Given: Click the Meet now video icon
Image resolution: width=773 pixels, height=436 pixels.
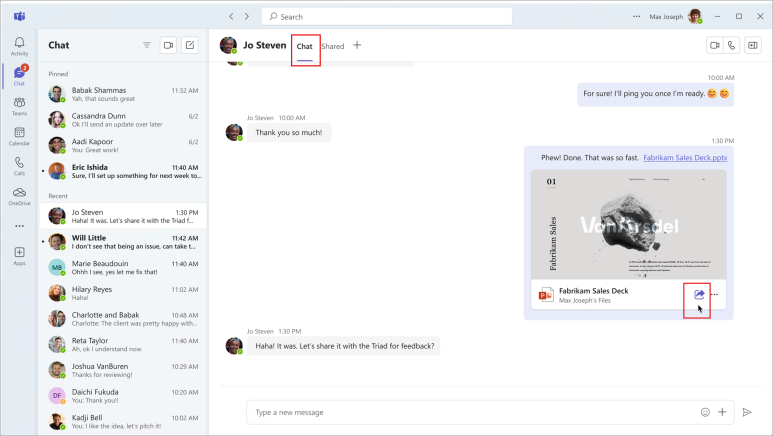Looking at the screenshot, I should click(x=168, y=45).
